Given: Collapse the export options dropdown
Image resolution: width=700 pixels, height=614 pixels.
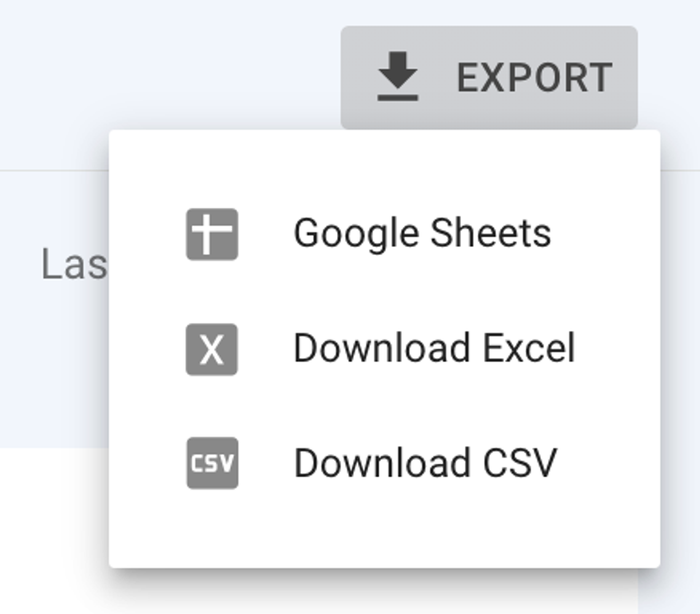Looking at the screenshot, I should (x=490, y=74).
